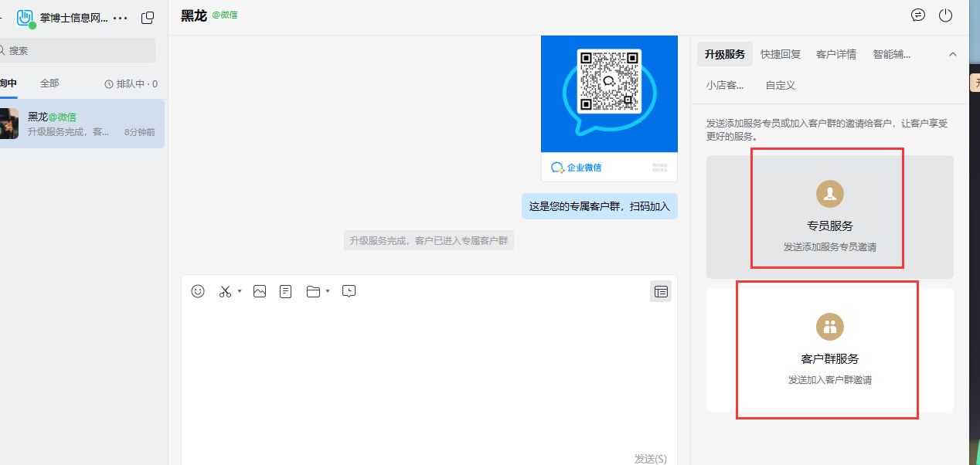This screenshot has width=980, height=465.
Task: Open the quick message bubble icon in toolbar
Action: pos(349,291)
